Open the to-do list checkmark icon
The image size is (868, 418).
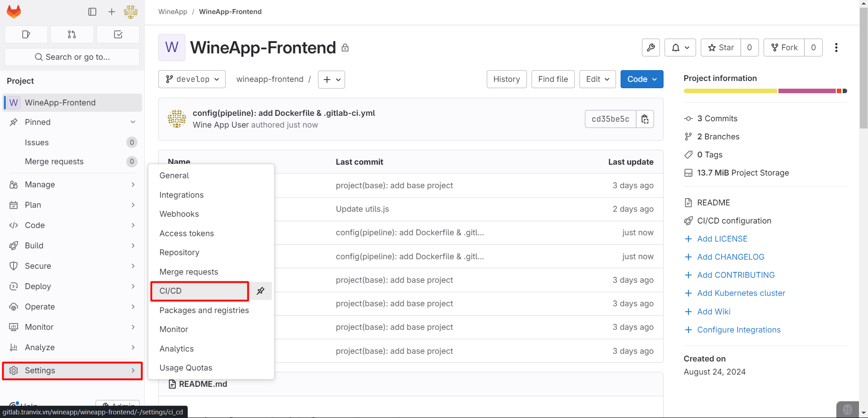coord(118,34)
